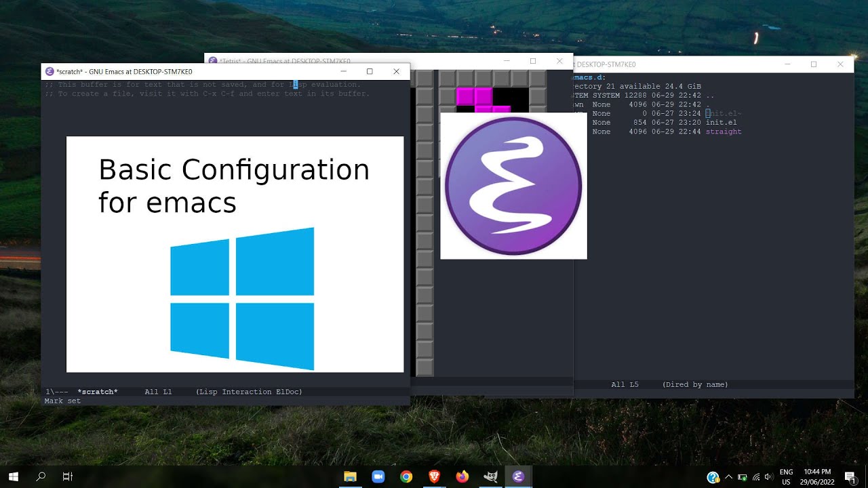Click 'All L5' in the Dired mode line

(625, 384)
